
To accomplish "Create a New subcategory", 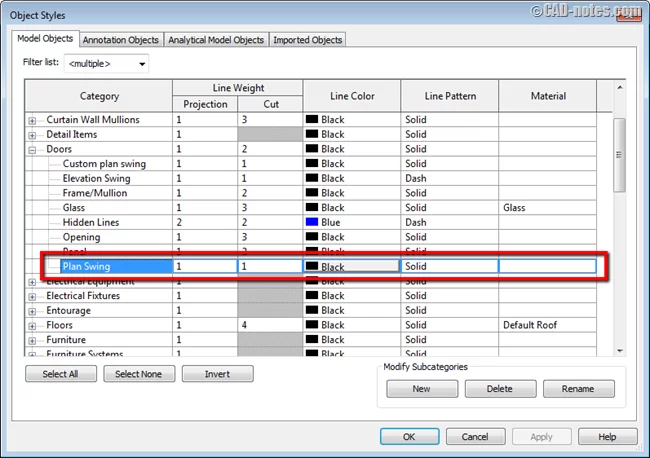I will coord(421,389).
